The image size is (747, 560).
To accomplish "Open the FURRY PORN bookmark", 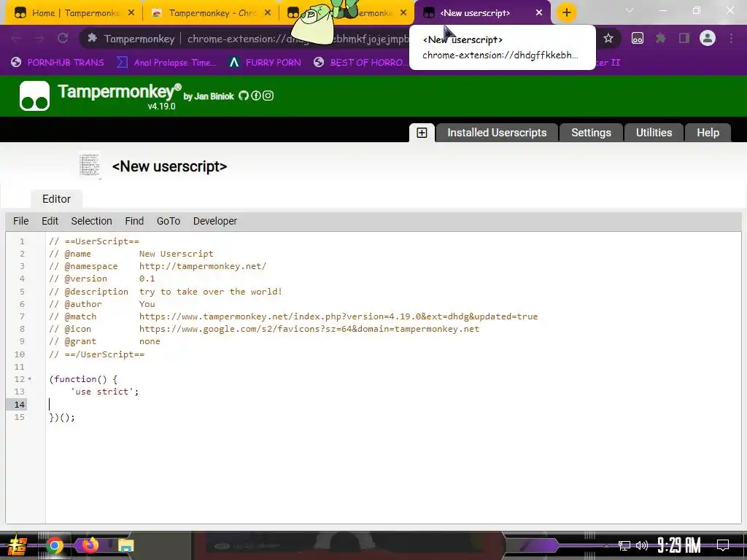I will point(265,63).
